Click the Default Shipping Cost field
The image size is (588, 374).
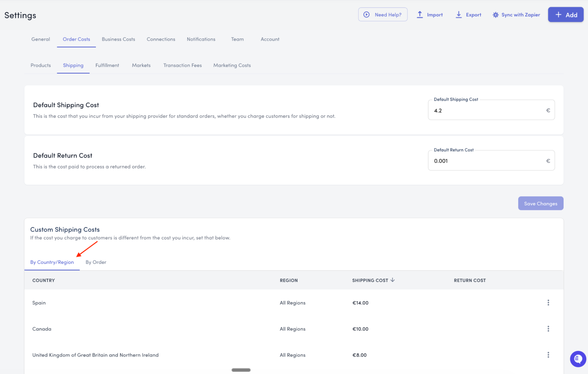point(488,110)
